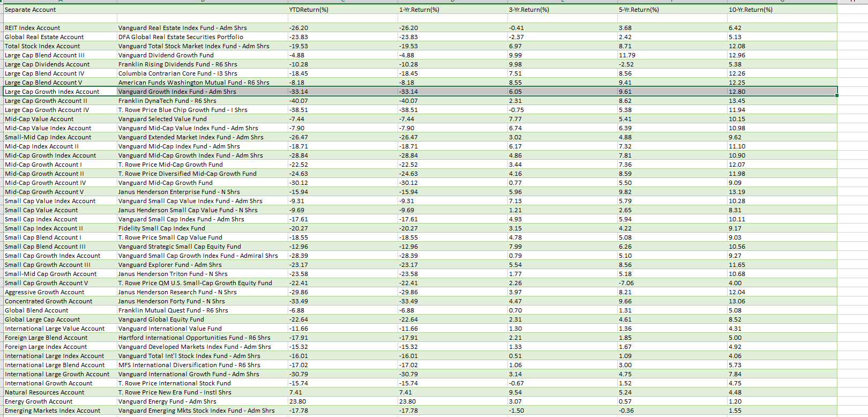Click the -7.06 five-year return cell
Image resolution: width=868 pixels, height=417 pixels.
click(672, 283)
